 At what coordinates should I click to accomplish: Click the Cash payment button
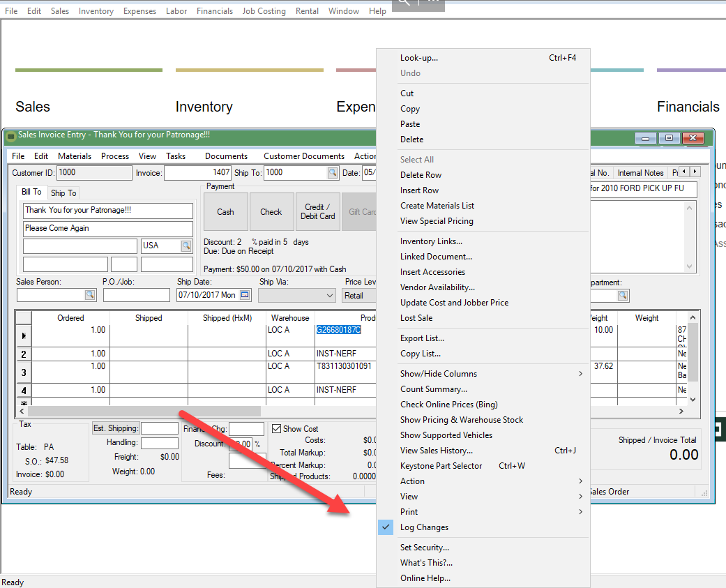point(225,212)
